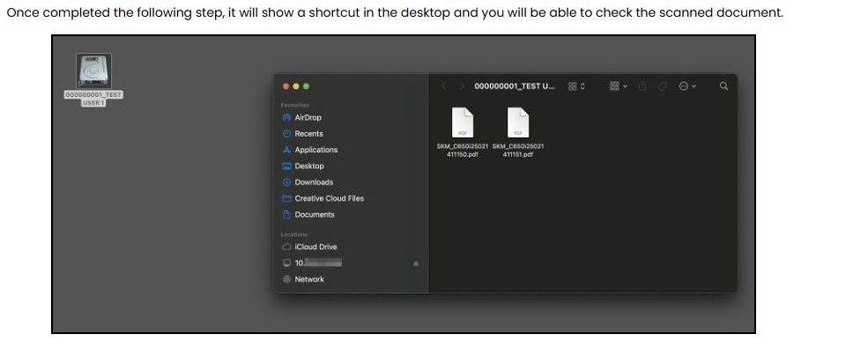Eject the 10. server with the eject icon
The height and width of the screenshot is (349, 868).
[x=416, y=264]
